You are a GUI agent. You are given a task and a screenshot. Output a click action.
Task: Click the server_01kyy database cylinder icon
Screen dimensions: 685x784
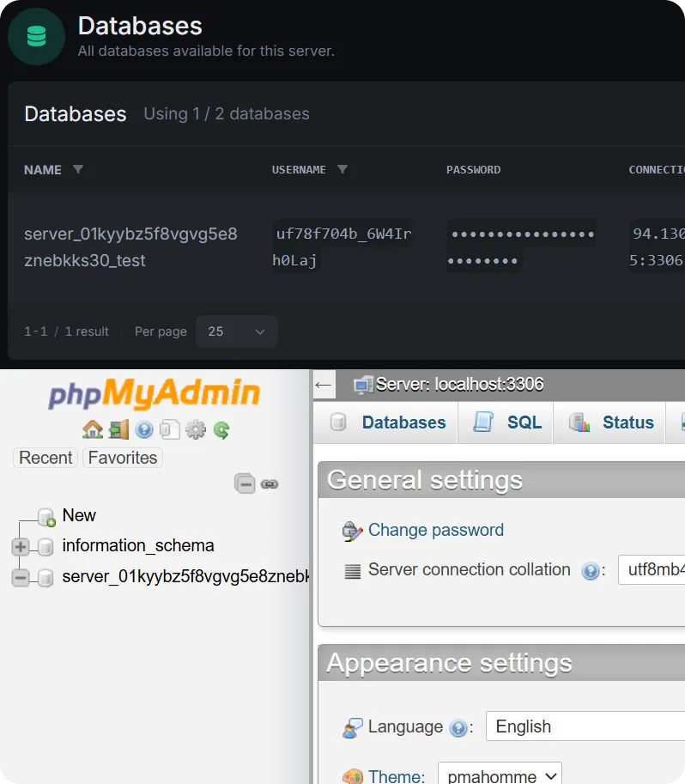[45, 578]
